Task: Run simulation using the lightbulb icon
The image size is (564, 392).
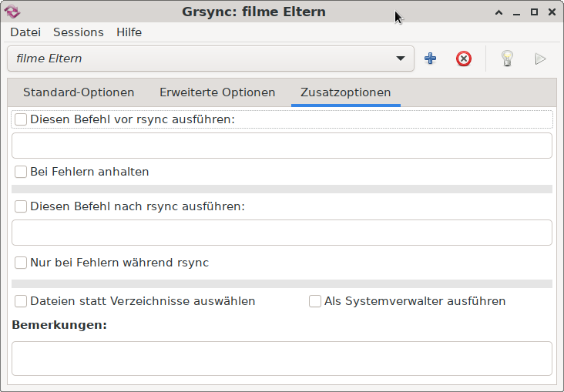Action: (x=507, y=59)
